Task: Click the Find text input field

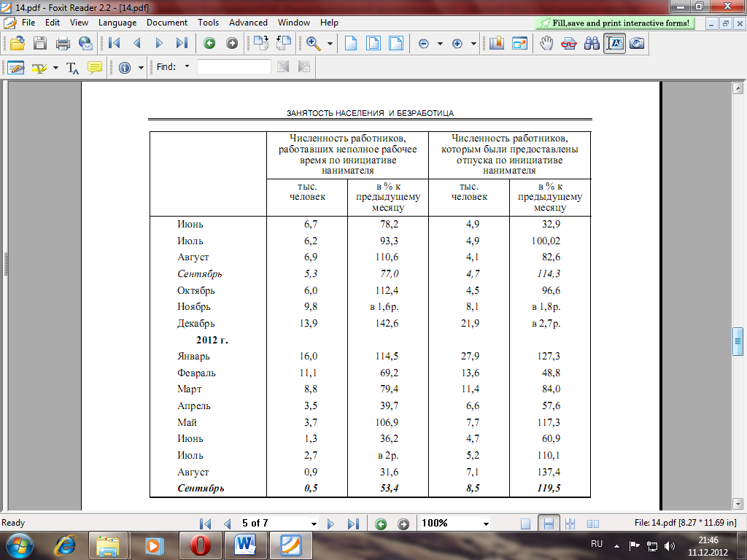Action: tap(234, 67)
